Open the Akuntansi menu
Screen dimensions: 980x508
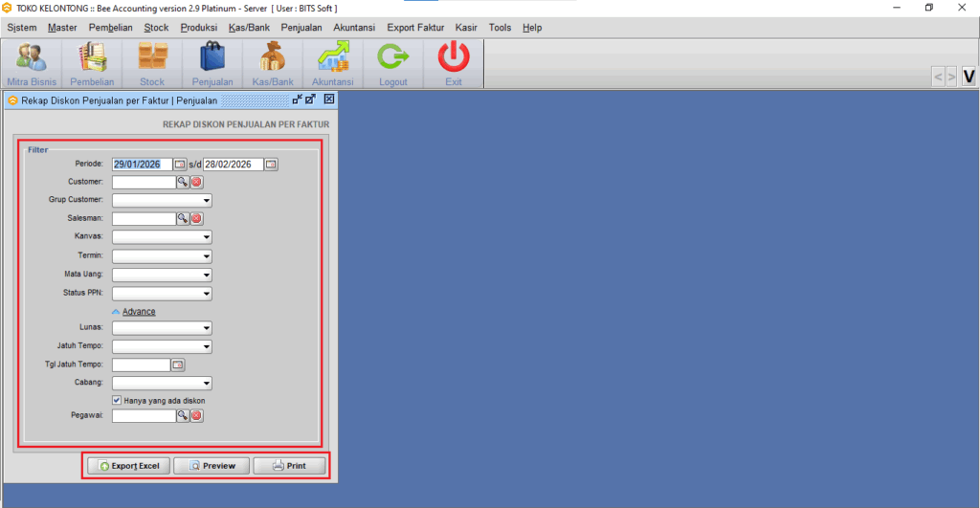(354, 28)
